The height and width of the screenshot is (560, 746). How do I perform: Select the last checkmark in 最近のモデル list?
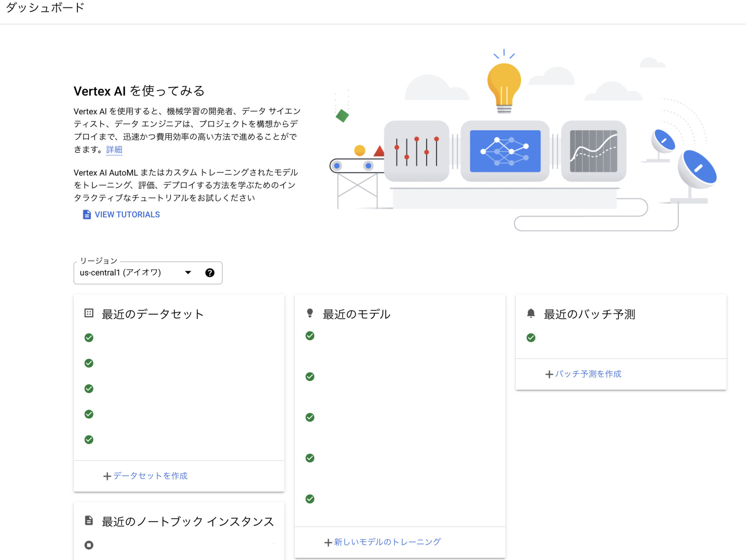pos(310,499)
